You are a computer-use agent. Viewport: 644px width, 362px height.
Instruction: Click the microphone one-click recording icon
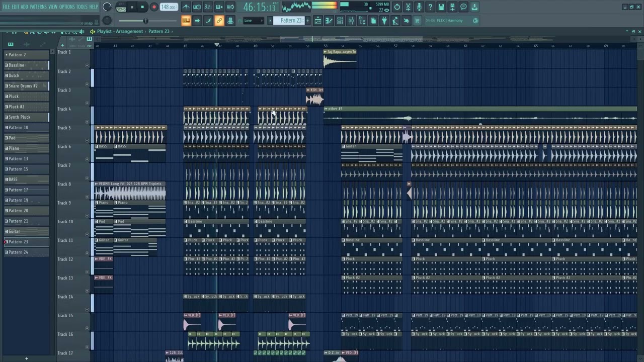(419, 7)
